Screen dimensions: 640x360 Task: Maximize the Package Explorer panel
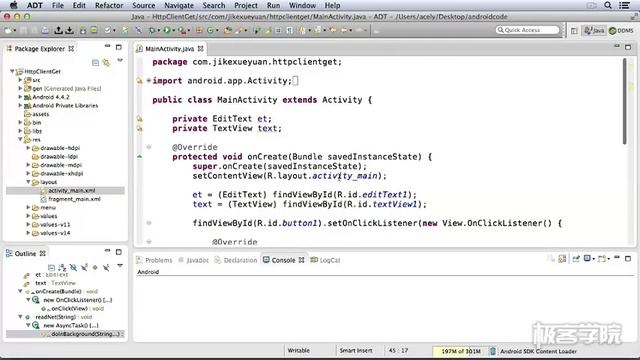[119, 47]
